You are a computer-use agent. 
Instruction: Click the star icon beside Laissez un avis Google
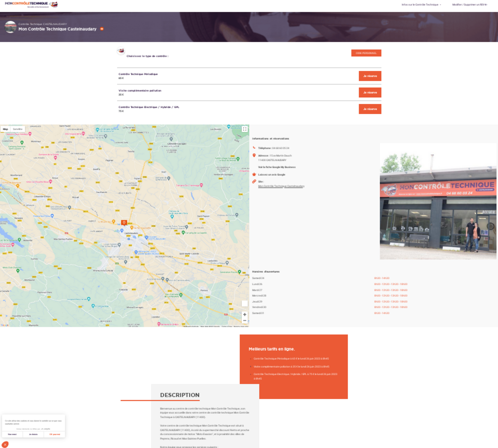coord(254,174)
